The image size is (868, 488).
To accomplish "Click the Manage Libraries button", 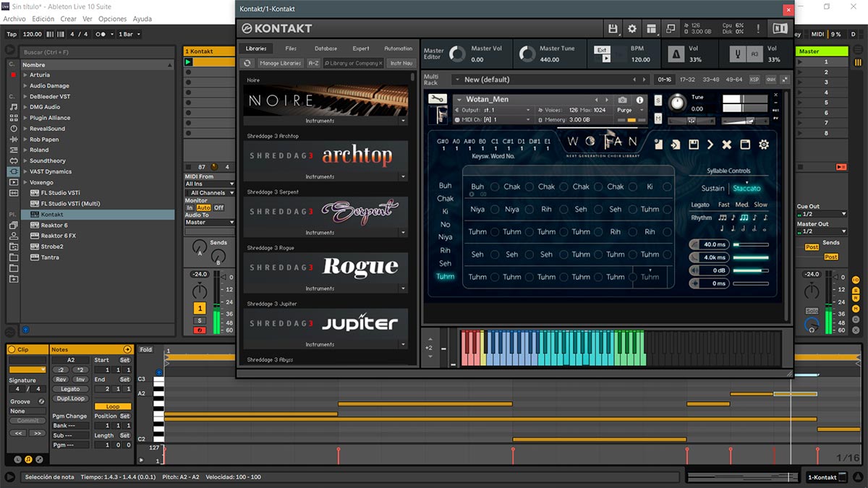I will 280,63.
